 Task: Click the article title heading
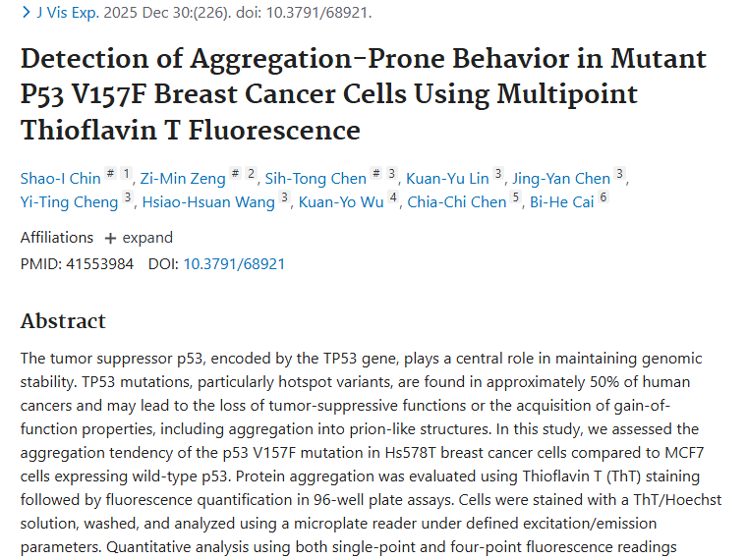364,93
